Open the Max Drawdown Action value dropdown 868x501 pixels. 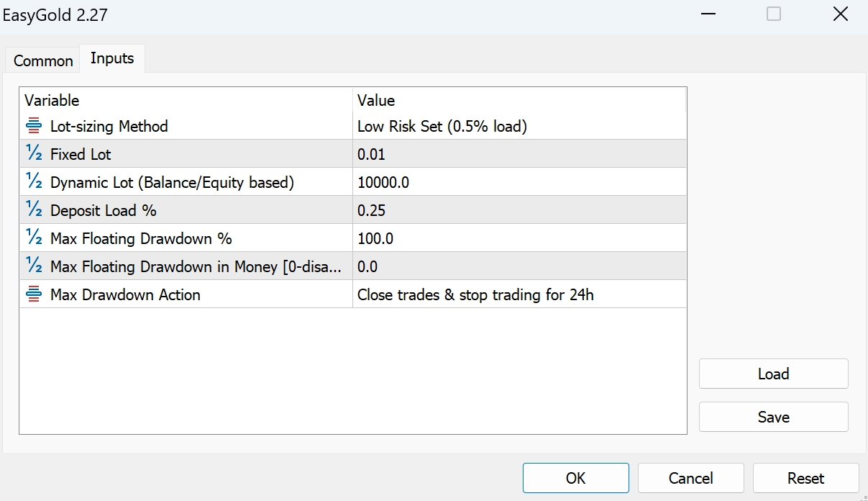(518, 294)
